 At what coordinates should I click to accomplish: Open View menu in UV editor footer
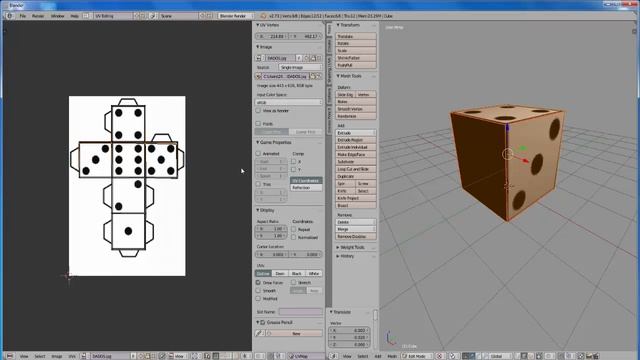(24, 356)
